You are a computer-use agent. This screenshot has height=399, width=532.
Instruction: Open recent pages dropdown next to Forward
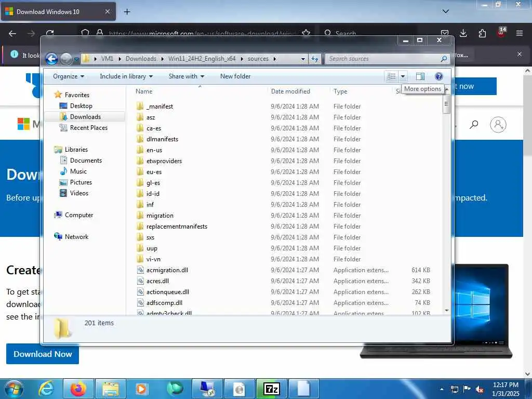77,59
